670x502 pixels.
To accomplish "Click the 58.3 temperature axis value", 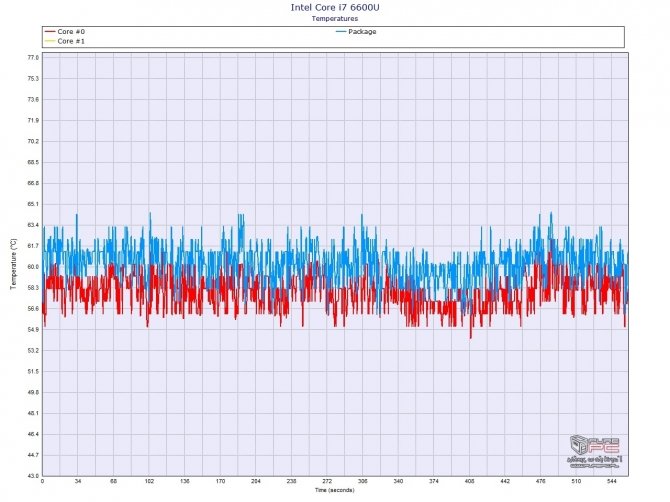I will coord(33,288).
